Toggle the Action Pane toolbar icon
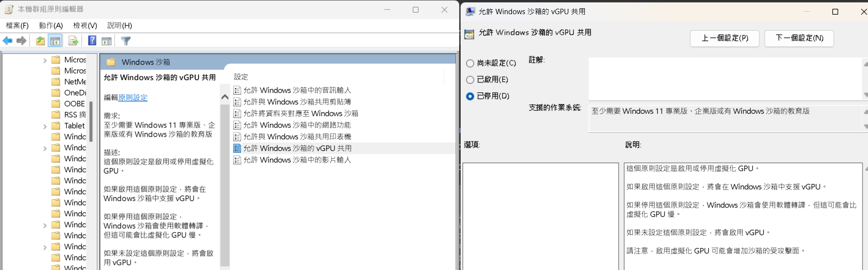This screenshot has width=868, height=270. pyautogui.click(x=107, y=41)
